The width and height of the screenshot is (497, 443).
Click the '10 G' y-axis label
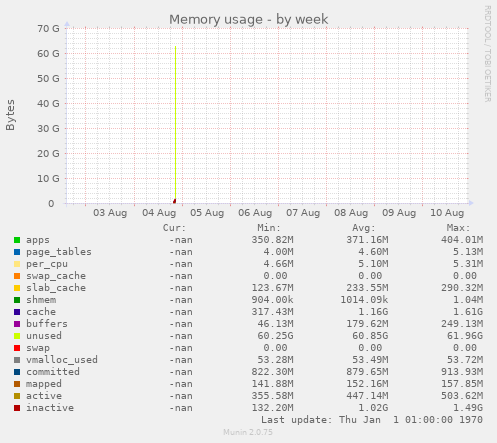(48, 179)
